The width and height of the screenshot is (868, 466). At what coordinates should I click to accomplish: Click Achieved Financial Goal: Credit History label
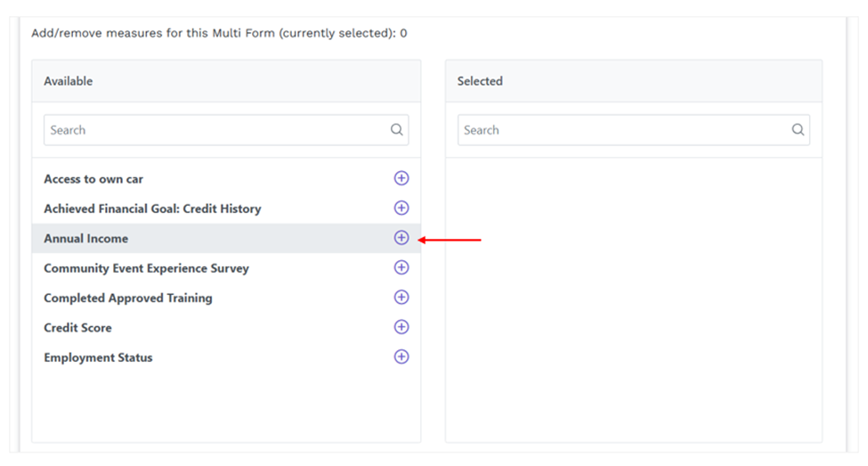tap(152, 208)
